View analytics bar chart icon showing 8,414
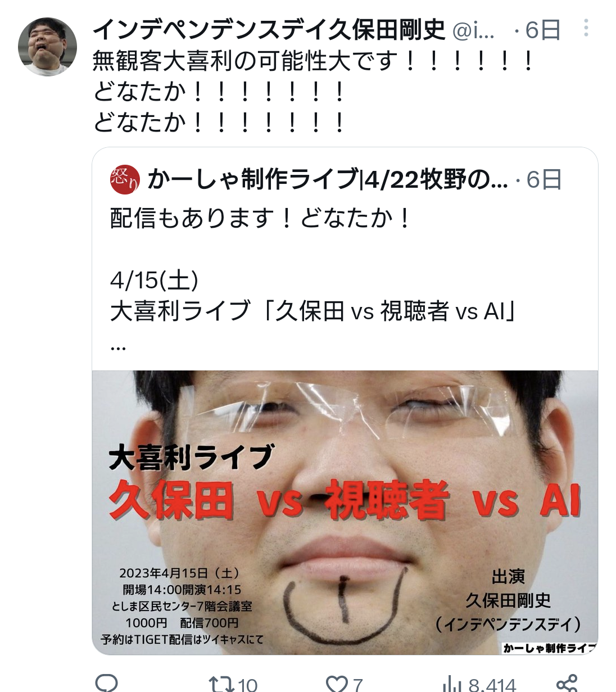This screenshot has height=692, width=616. 452,684
